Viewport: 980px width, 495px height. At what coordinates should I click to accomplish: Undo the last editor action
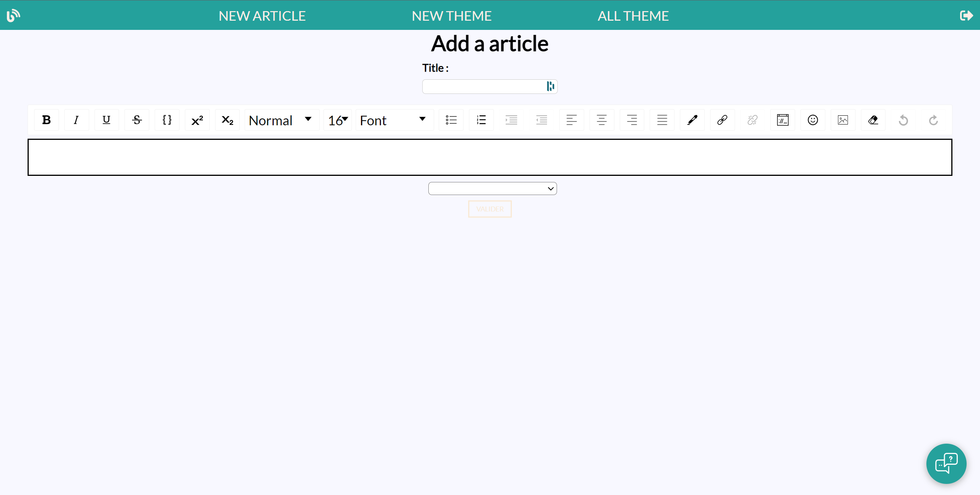(x=903, y=120)
